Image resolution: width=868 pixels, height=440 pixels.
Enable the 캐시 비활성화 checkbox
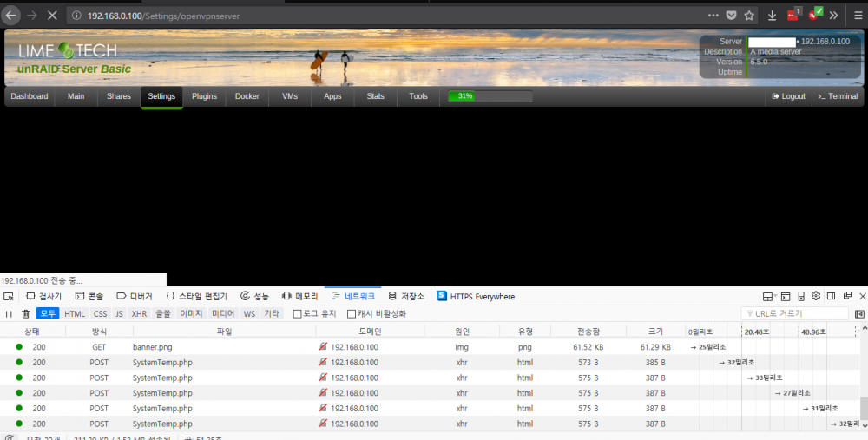pos(352,314)
